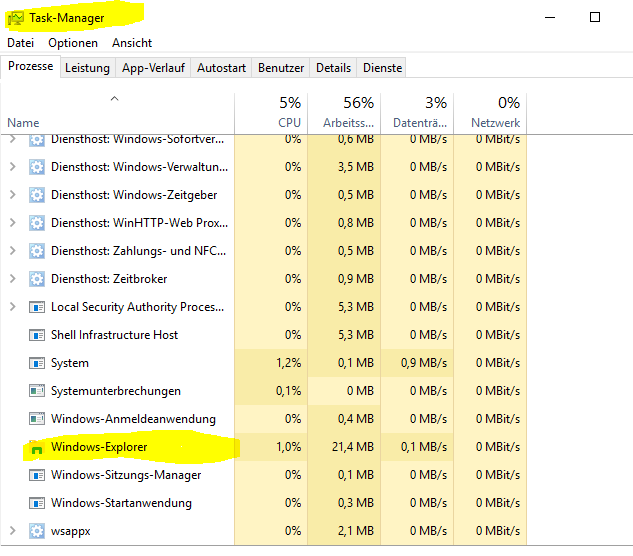Expand Diensthost: WinHTTP-Web Prox... row

(x=13, y=222)
